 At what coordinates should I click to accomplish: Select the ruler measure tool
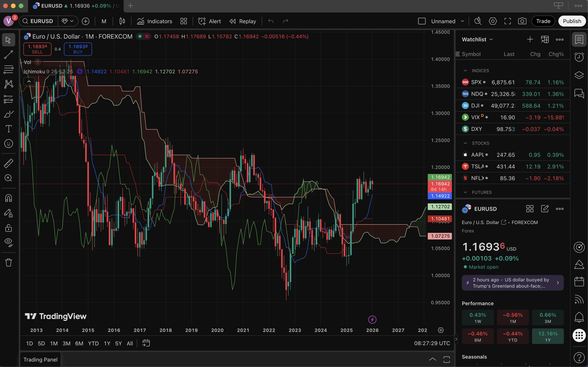(x=8, y=163)
